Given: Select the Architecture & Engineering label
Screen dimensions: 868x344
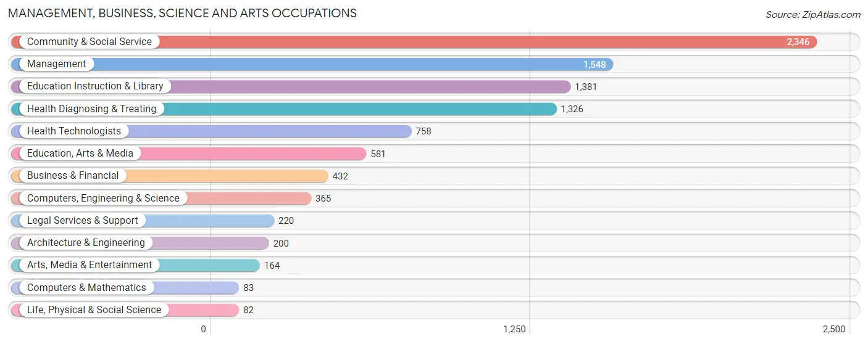Looking at the screenshot, I should coord(86,243).
